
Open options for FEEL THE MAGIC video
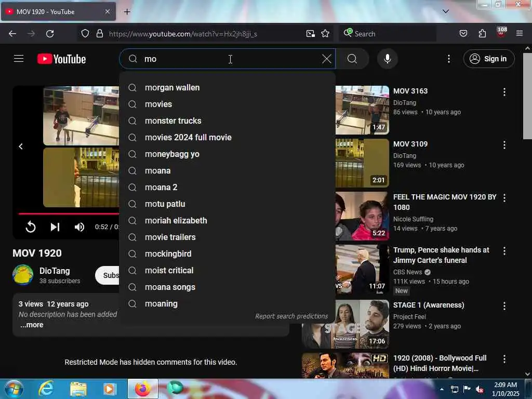[504, 198]
